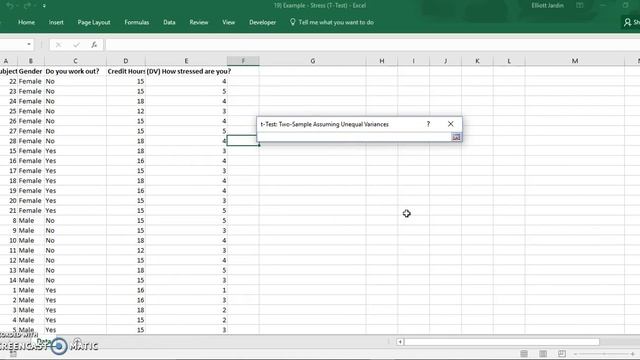The height and width of the screenshot is (360, 640).
Task: Open the Insert ribbon tab
Action: pos(56,22)
